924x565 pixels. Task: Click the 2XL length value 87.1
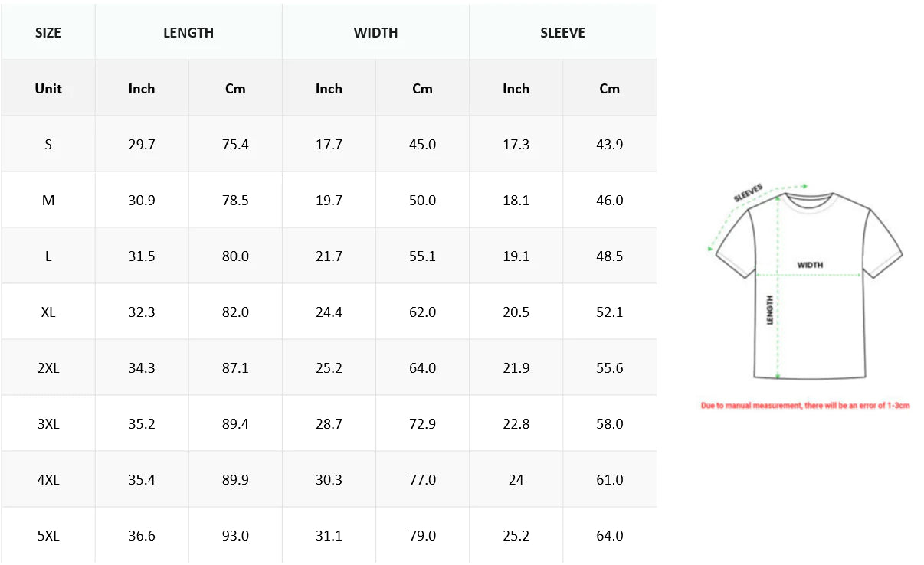[x=235, y=368]
